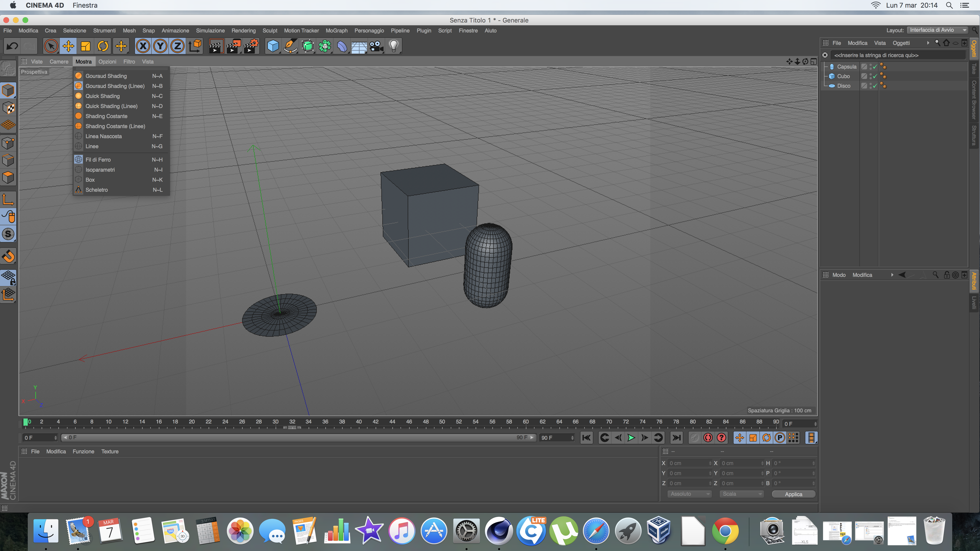The height and width of the screenshot is (551, 980).
Task: Open the Assoluto coordinate dropdown
Action: (689, 494)
